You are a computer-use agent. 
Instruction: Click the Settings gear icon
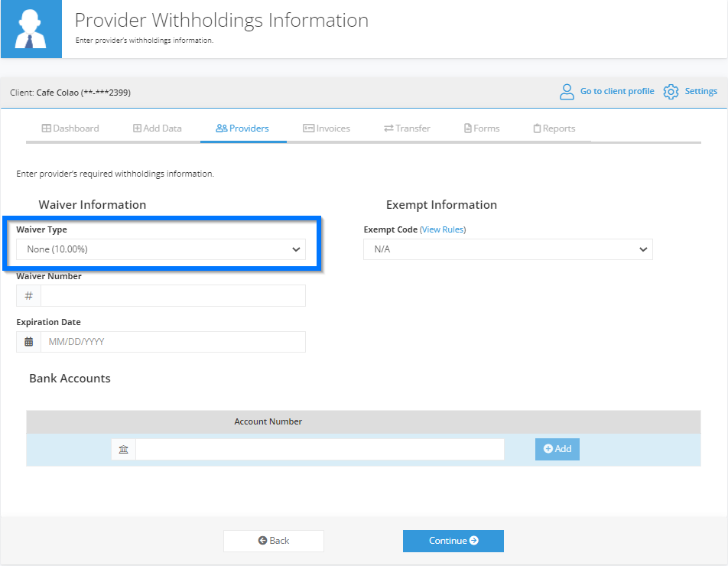(671, 92)
